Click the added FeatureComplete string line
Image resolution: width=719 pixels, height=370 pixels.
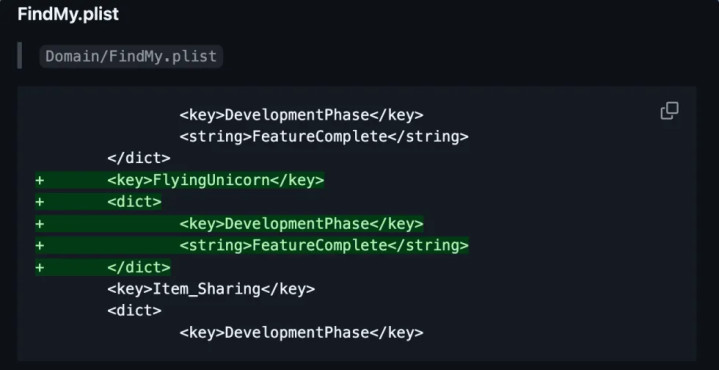coord(324,245)
